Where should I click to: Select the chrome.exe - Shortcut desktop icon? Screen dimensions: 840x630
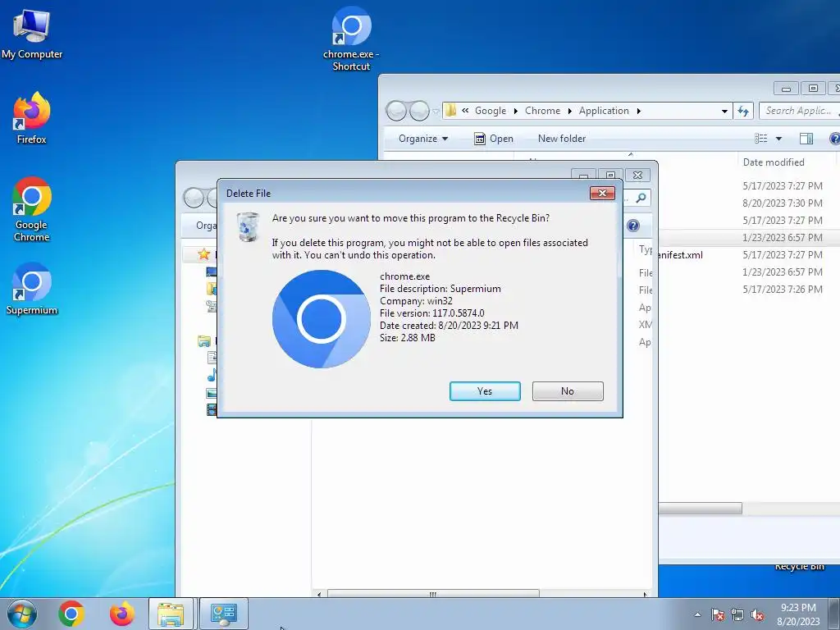351,39
